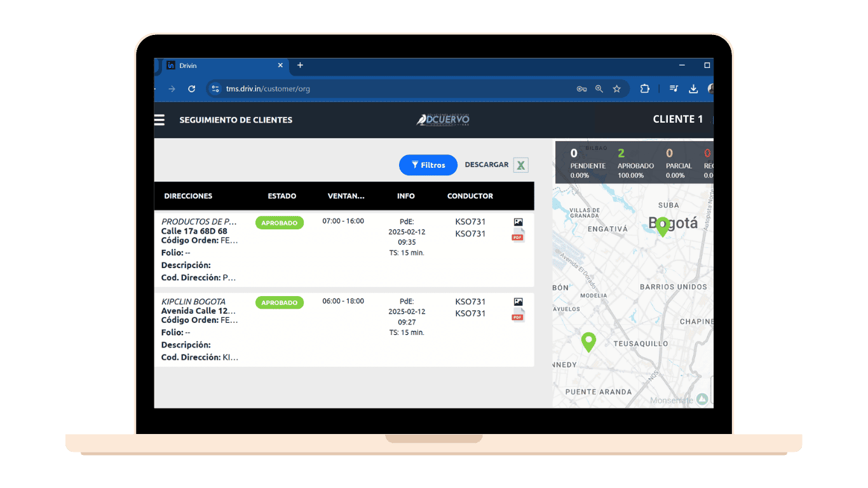The height and width of the screenshot is (488, 868).
Task: Open the browser downloads icon
Action: point(693,89)
